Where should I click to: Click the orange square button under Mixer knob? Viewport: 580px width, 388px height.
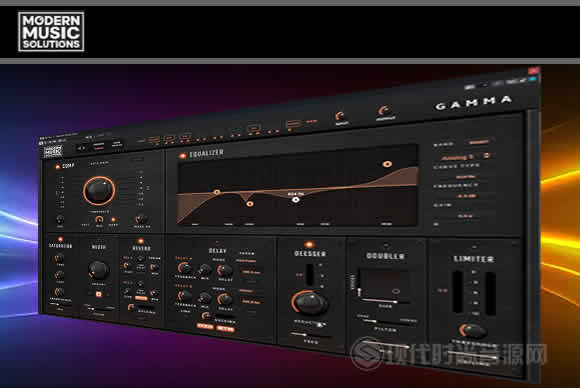click(99, 294)
